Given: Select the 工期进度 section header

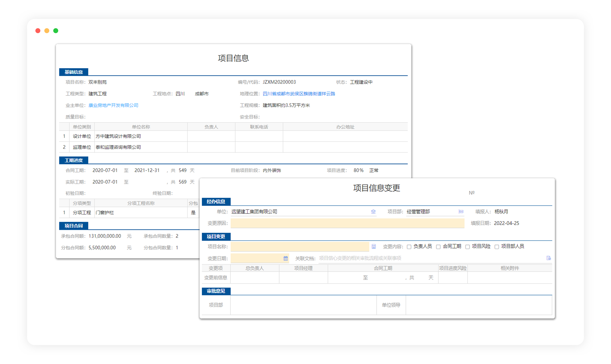Looking at the screenshot, I should [x=74, y=160].
